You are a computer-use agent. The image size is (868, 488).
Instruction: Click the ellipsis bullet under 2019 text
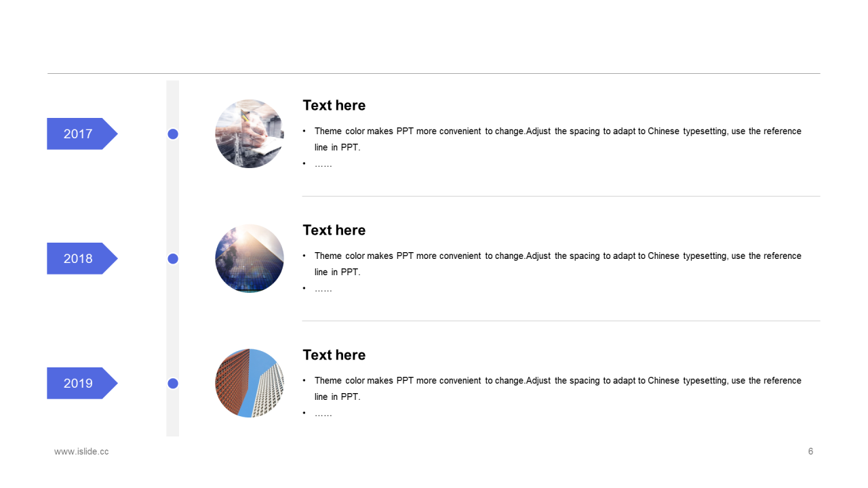pyautogui.click(x=323, y=414)
